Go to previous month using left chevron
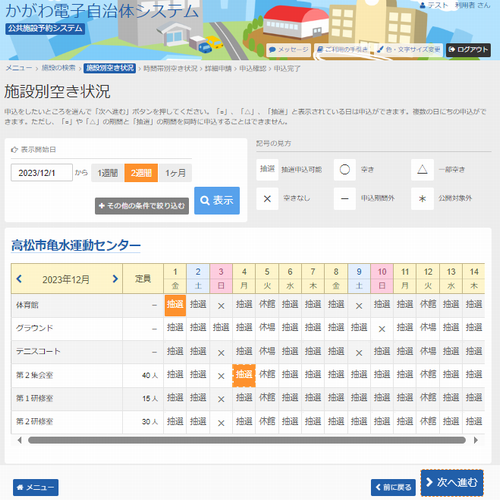This screenshot has width=500, height=500. (x=19, y=279)
